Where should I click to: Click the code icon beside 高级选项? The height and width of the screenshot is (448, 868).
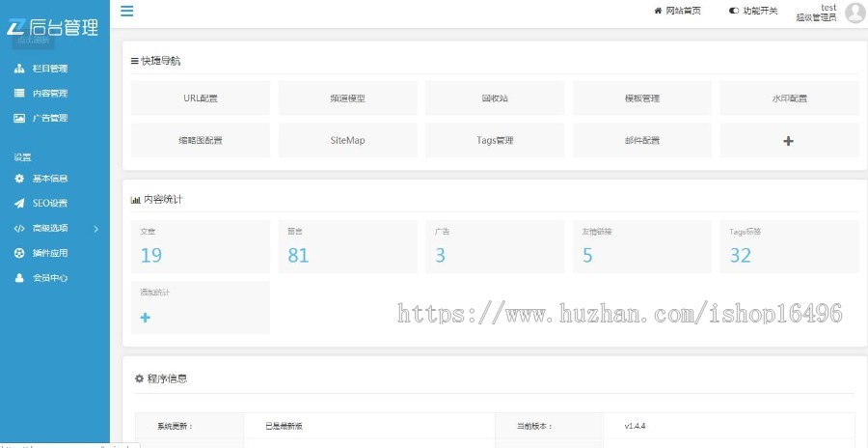[19, 229]
